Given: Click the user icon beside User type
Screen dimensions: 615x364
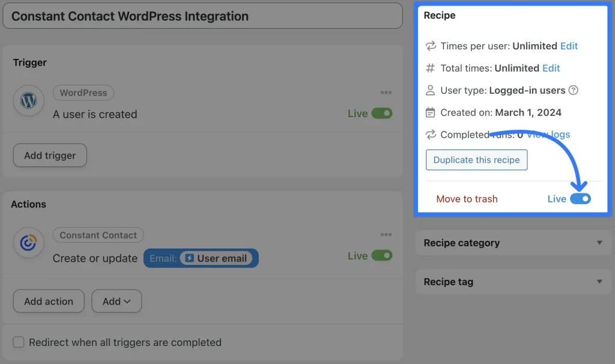Looking at the screenshot, I should coord(430,90).
